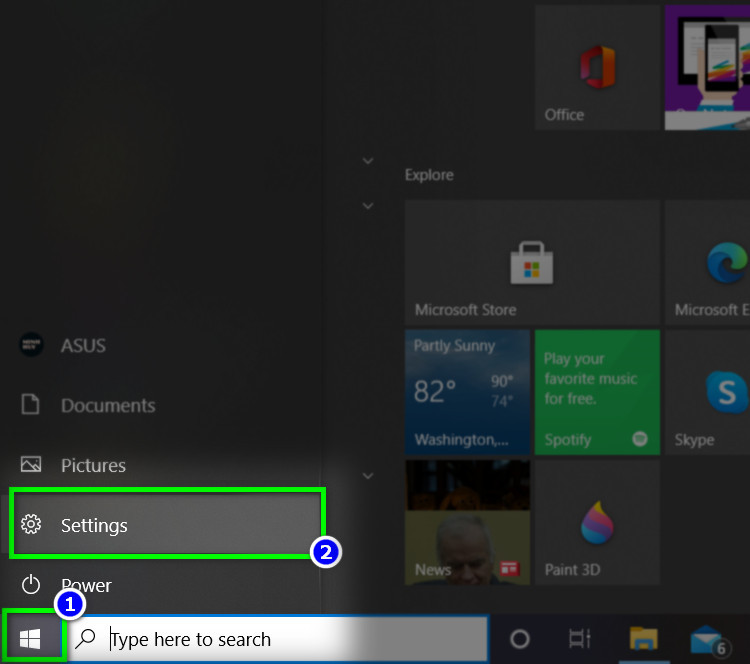Click the Documents page icon

point(31,404)
